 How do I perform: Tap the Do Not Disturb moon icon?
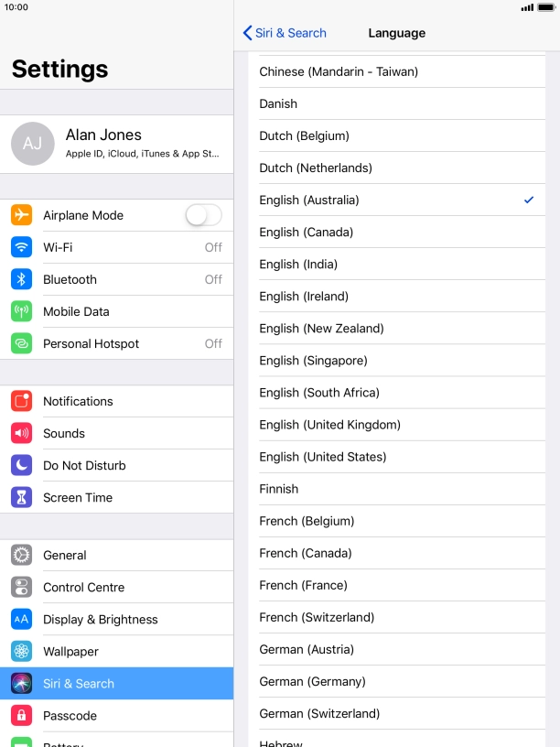[21, 465]
